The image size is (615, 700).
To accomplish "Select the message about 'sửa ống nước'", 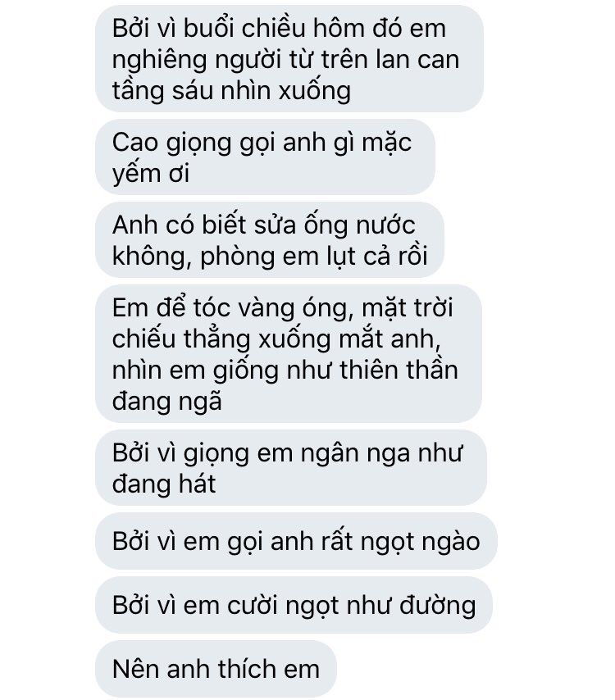I will coord(269,239).
